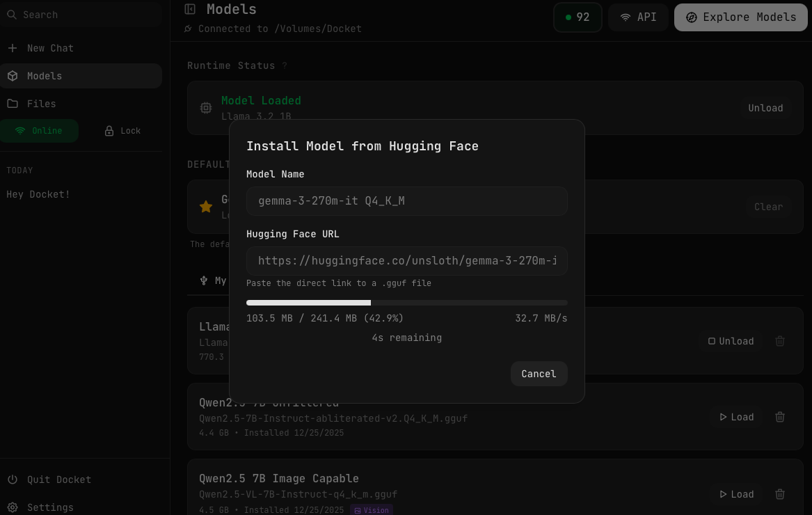The height and width of the screenshot is (515, 812).
Task: Toggle the Online status switch
Action: (x=39, y=131)
